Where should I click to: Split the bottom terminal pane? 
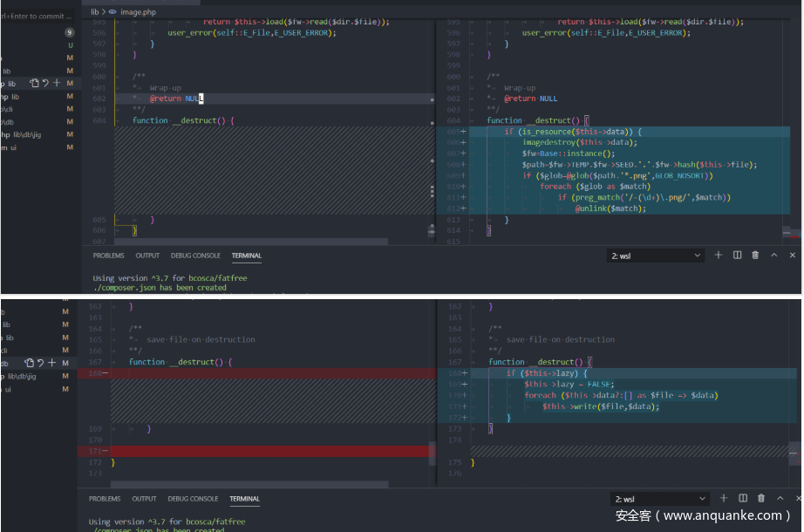click(742, 499)
